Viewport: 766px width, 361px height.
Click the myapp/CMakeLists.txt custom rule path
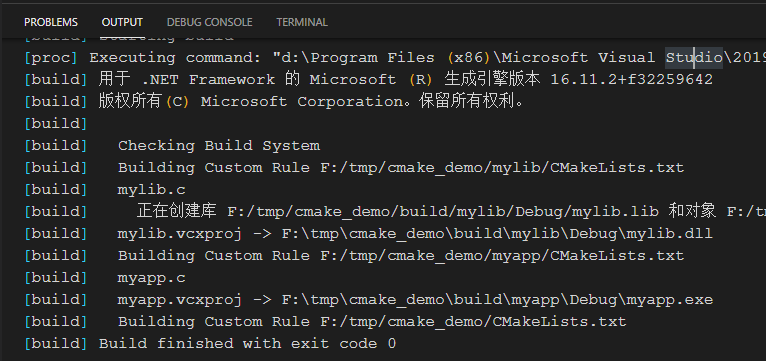click(502, 255)
